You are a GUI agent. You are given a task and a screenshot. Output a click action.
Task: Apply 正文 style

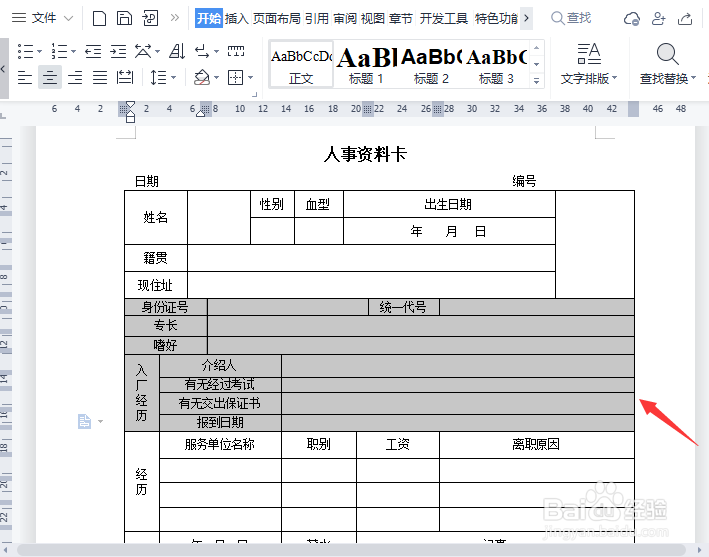(x=301, y=64)
